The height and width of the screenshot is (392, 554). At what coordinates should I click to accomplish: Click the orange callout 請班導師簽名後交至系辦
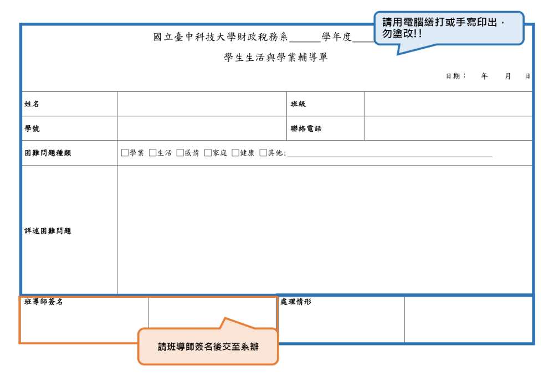tap(208, 347)
